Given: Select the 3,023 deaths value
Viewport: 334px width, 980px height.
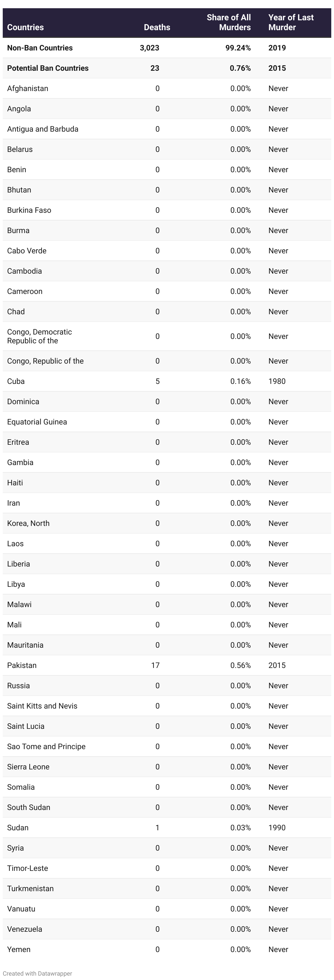Looking at the screenshot, I should tap(149, 48).
